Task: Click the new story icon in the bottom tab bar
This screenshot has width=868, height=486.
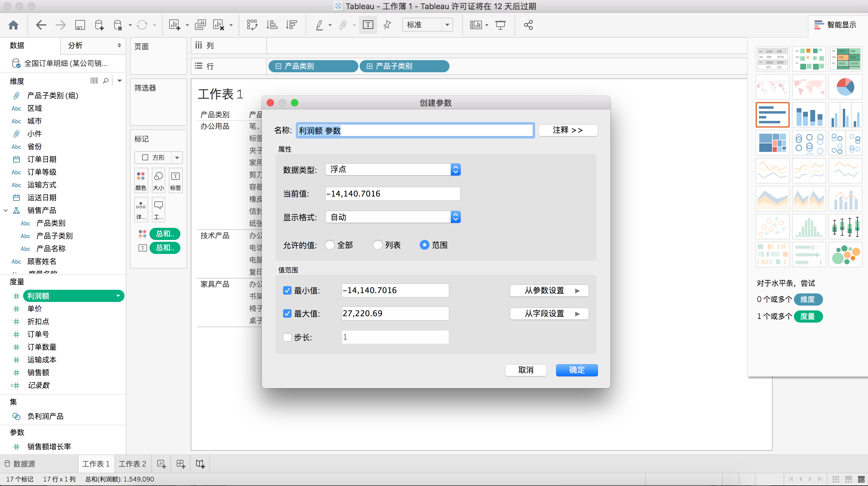Action: tap(200, 464)
